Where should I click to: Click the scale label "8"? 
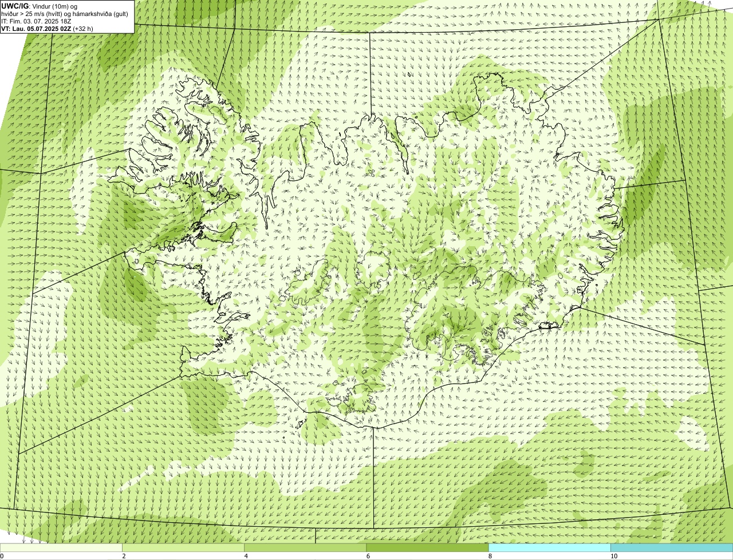tap(490, 556)
